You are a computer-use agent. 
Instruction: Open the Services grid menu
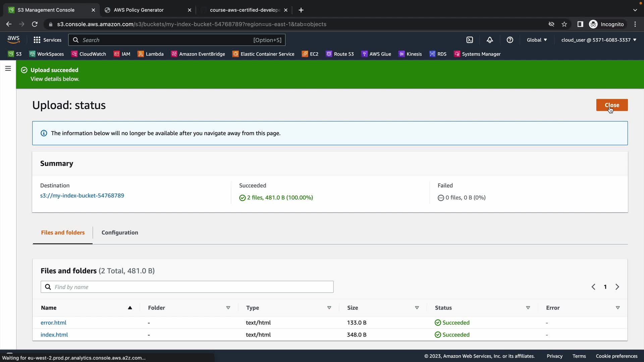47,40
